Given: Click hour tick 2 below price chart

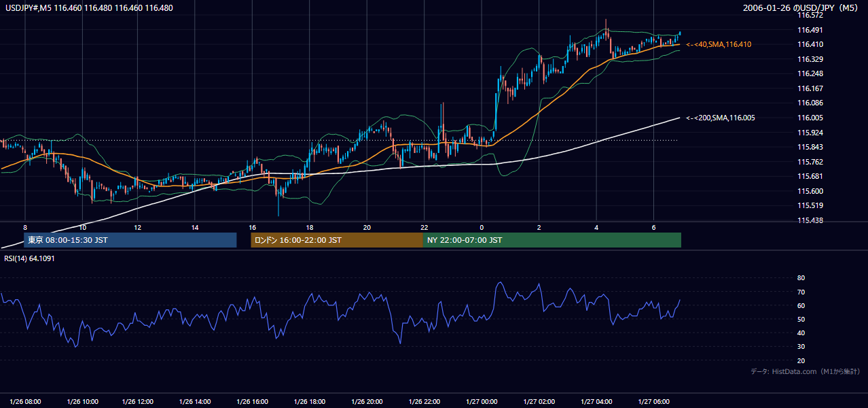Looking at the screenshot, I should point(539,227).
